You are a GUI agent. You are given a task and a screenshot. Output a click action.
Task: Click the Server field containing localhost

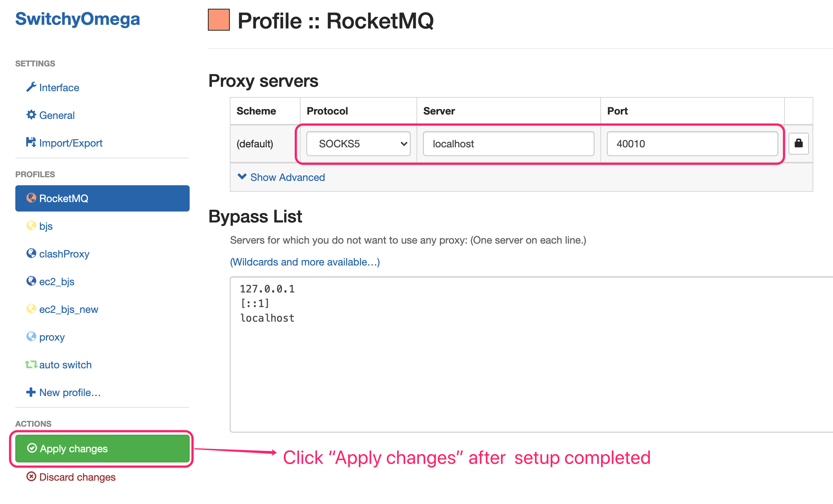click(x=508, y=144)
